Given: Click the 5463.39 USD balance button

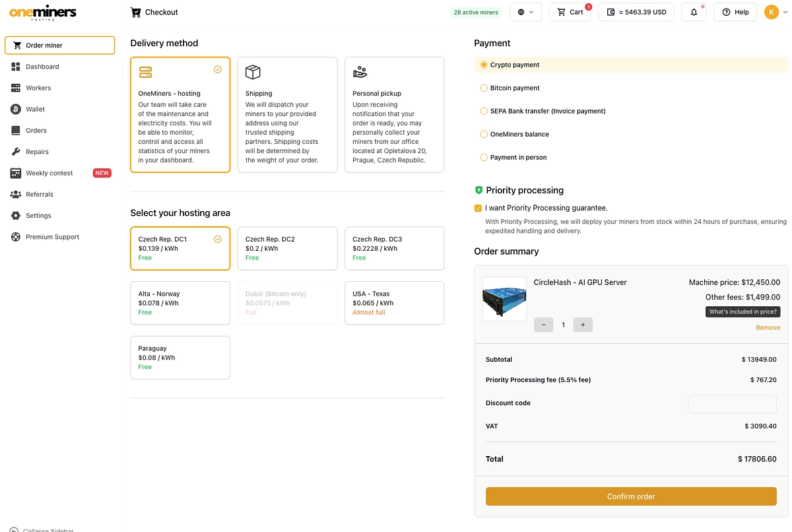Looking at the screenshot, I should click(636, 12).
